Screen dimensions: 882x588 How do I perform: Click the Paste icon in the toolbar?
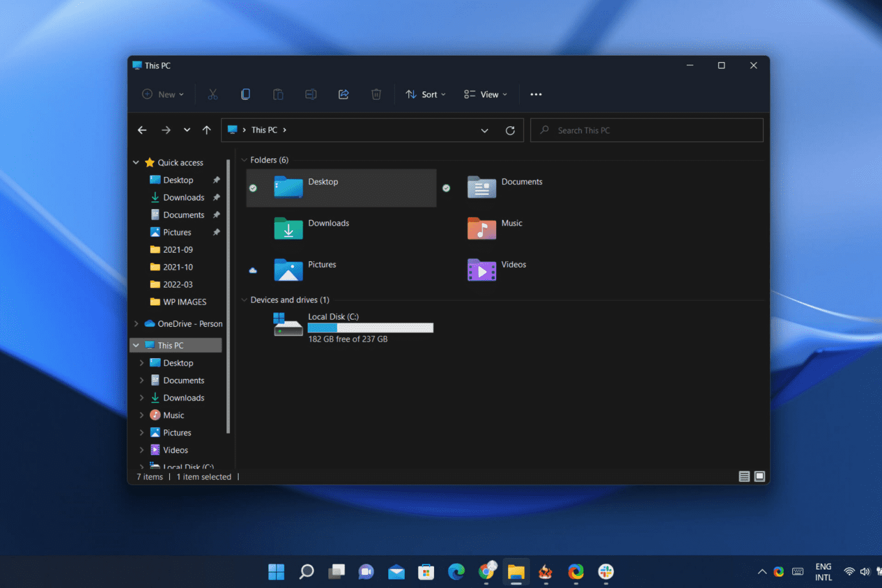click(x=278, y=94)
